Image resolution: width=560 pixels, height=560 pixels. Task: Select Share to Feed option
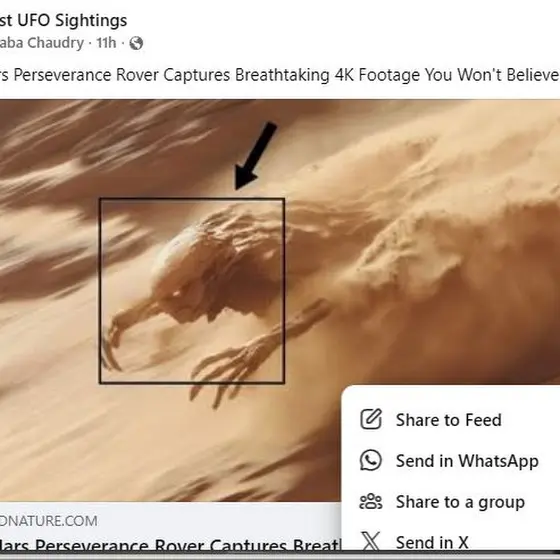pos(451,419)
